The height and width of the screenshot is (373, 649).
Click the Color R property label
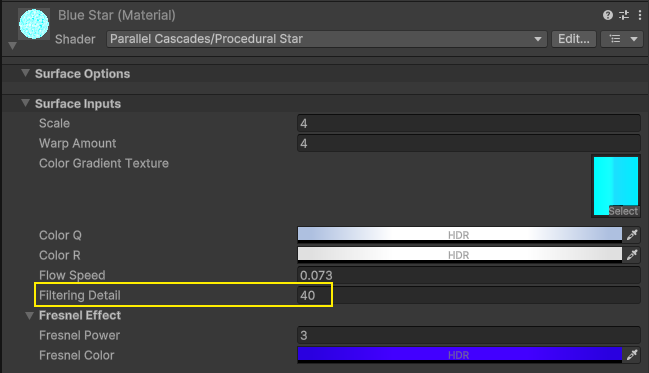coord(60,255)
